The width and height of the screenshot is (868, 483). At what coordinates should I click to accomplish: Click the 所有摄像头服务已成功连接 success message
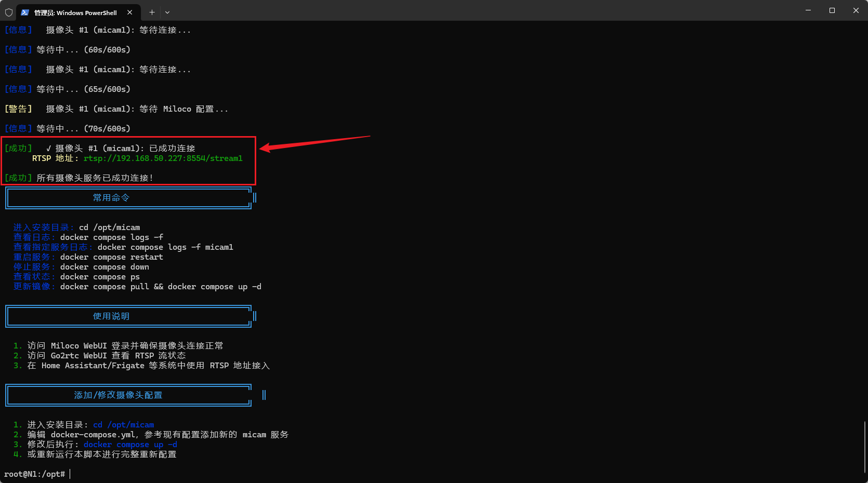(x=95, y=178)
